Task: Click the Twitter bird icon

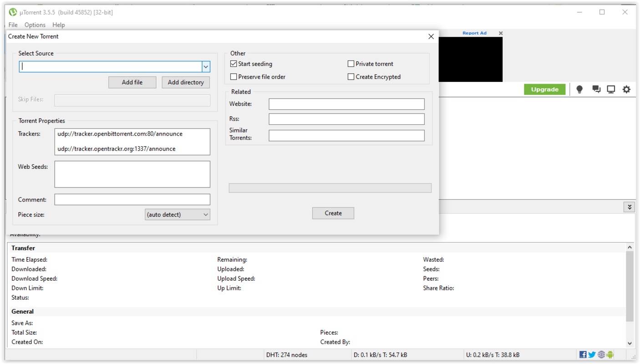Action: click(x=592, y=355)
